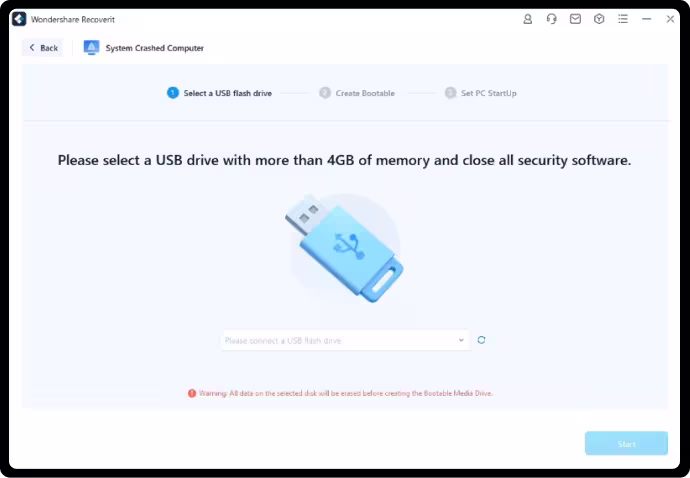This screenshot has width=690, height=478.
Task: Click the Start button
Action: 626,443
